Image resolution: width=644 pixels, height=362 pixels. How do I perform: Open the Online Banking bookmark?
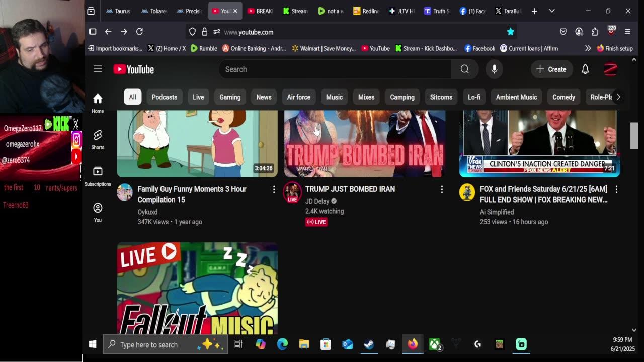(x=254, y=48)
